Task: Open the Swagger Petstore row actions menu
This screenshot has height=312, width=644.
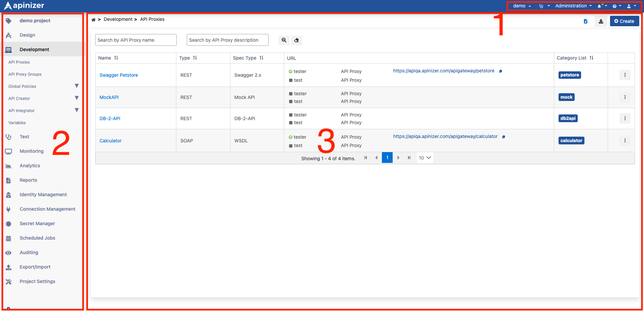Action: (x=625, y=75)
